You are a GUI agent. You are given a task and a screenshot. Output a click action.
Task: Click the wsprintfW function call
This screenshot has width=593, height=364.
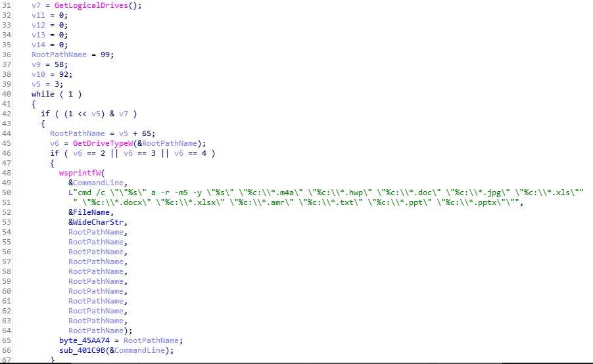[80, 173]
